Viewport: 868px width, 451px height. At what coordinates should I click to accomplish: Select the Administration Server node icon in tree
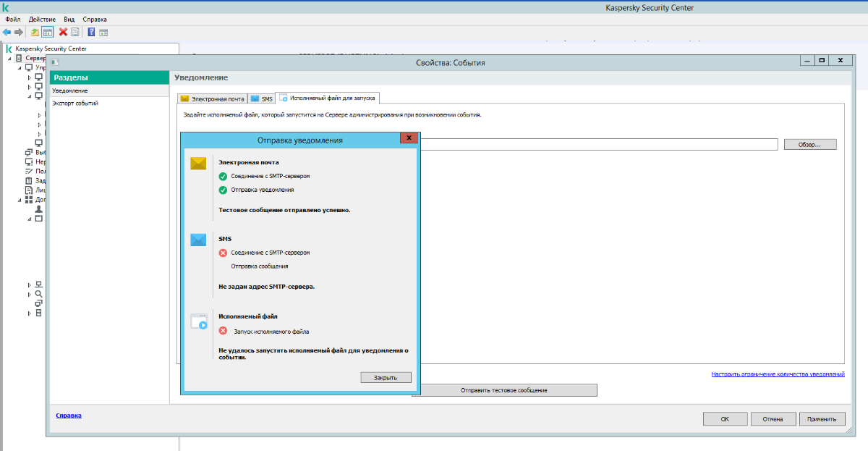[x=20, y=58]
